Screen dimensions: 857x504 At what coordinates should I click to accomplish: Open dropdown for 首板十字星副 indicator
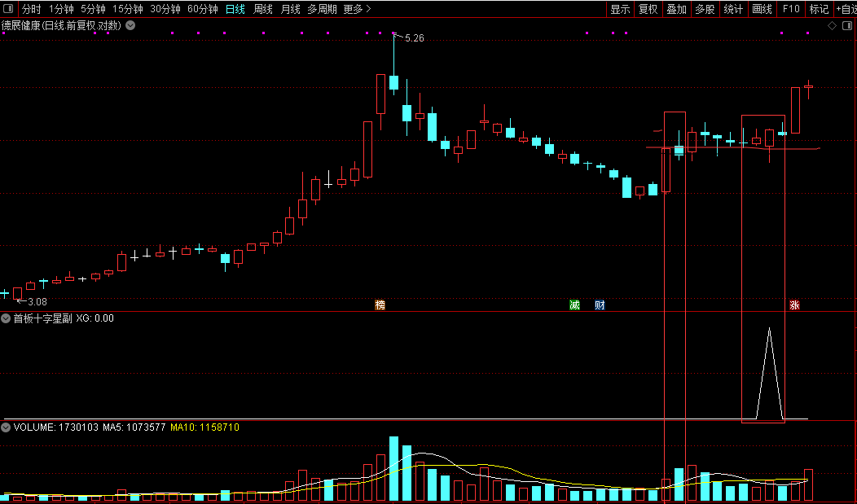click(x=6, y=318)
